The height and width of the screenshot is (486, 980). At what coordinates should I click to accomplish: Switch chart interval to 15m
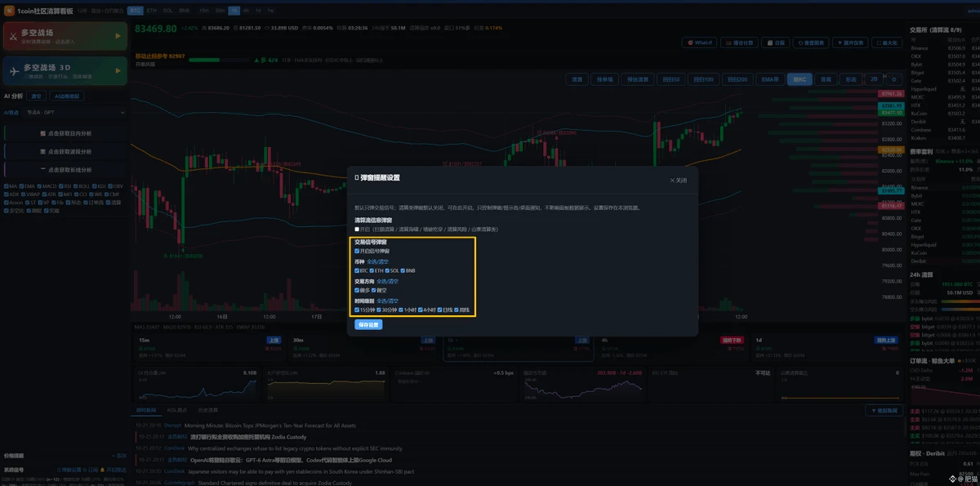point(204,11)
